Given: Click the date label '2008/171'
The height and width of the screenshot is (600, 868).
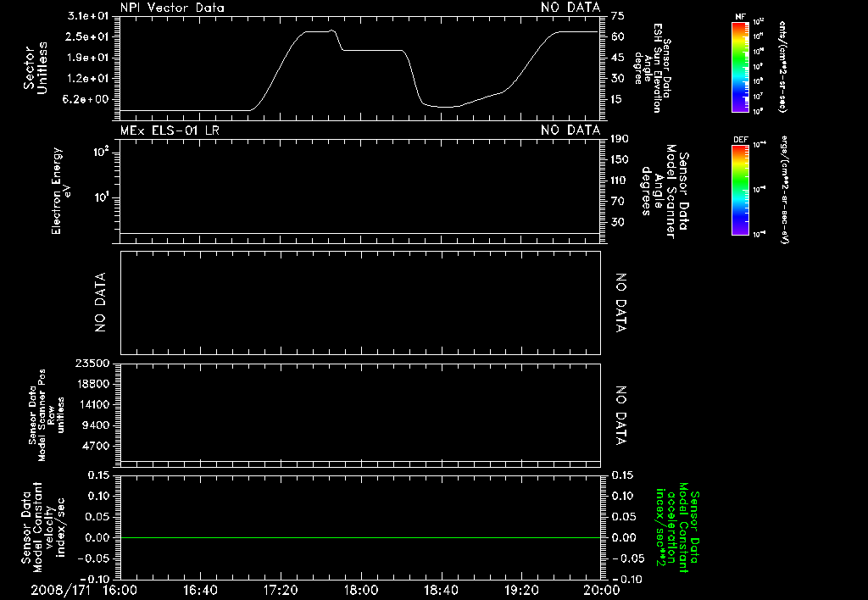Looking at the screenshot, I should pos(60,590).
